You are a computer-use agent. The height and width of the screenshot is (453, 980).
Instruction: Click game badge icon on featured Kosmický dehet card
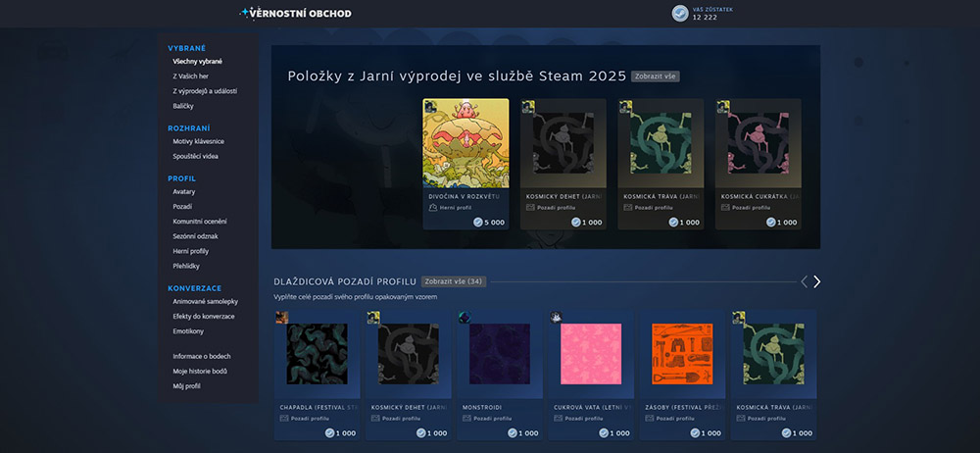(x=527, y=106)
